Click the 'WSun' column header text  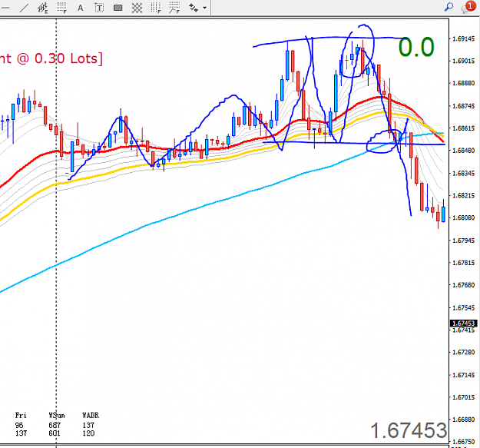pyautogui.click(x=57, y=416)
